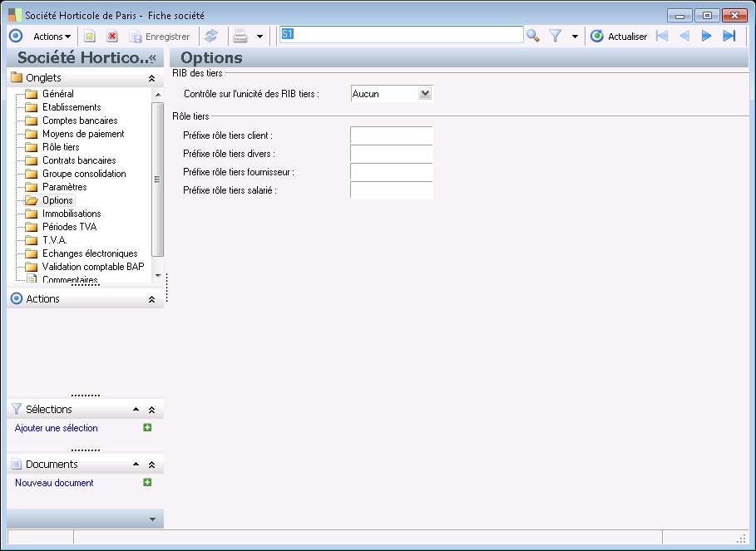Go to last record arrow icon
This screenshot has width=756, height=551.
tap(729, 36)
